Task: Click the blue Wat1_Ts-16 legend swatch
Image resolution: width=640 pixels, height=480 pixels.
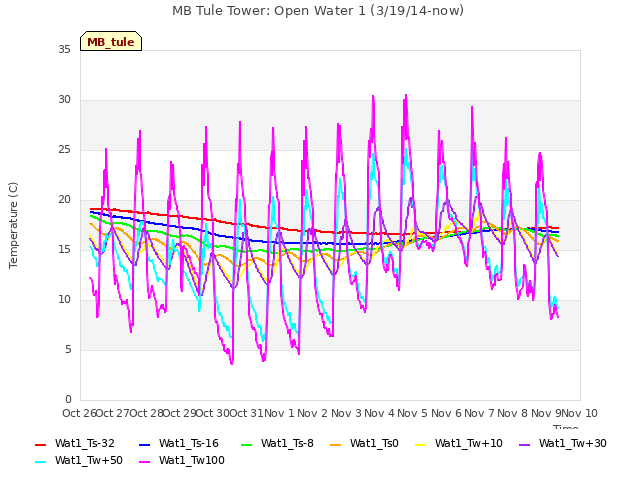Action: click(144, 444)
